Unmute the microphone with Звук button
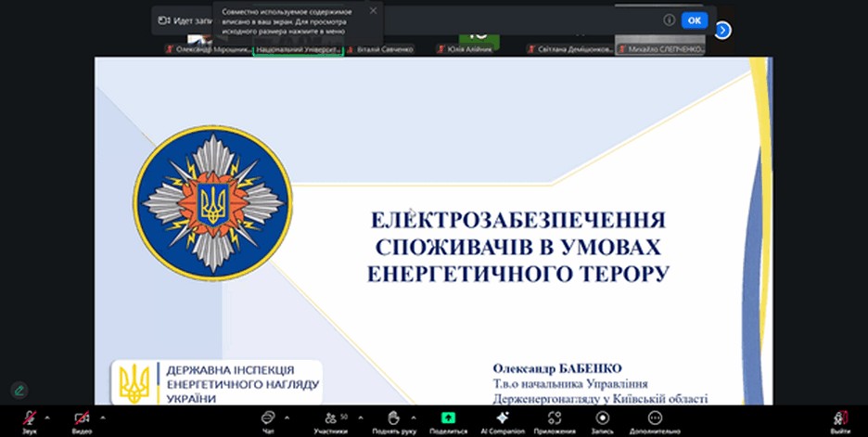The width and height of the screenshot is (868, 437). pos(30,420)
